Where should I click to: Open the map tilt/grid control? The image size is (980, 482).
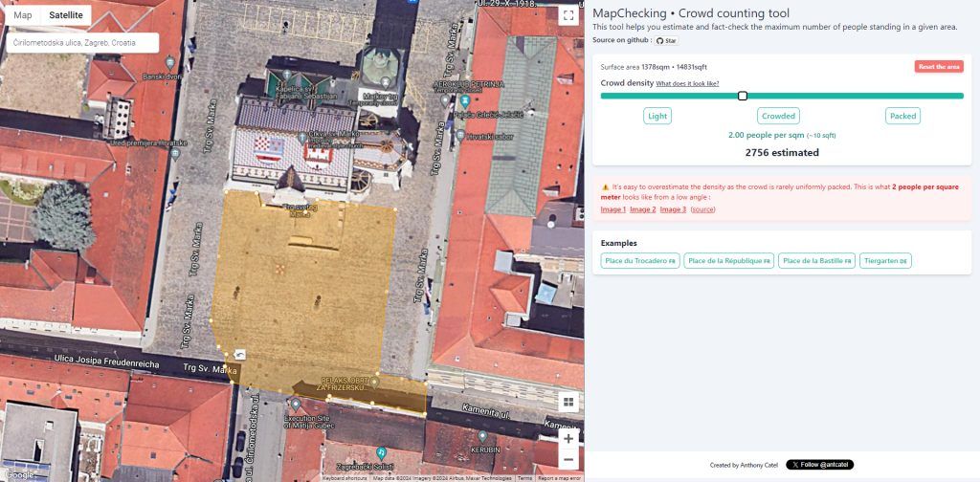[568, 403]
